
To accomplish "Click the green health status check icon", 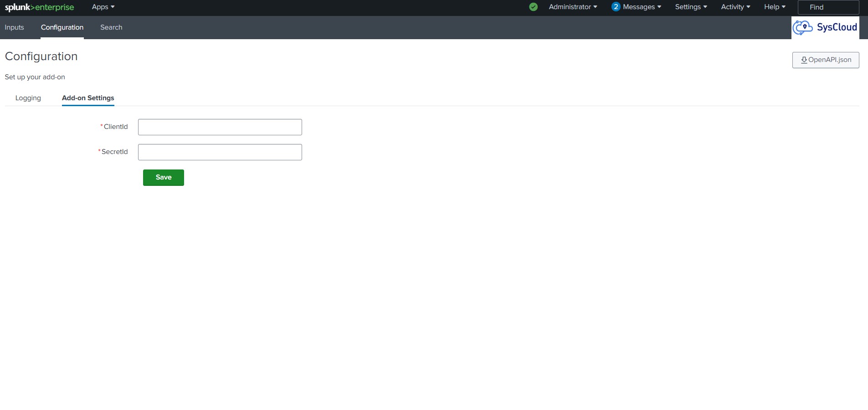I will point(533,7).
